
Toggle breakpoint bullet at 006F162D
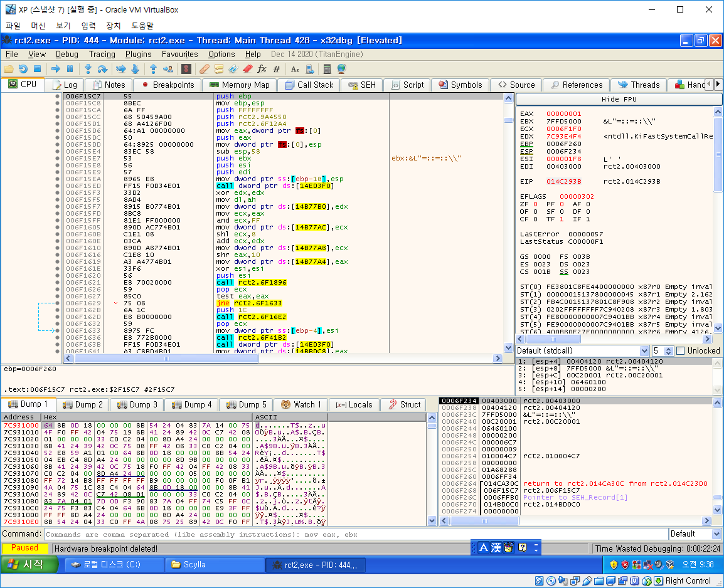point(57,317)
